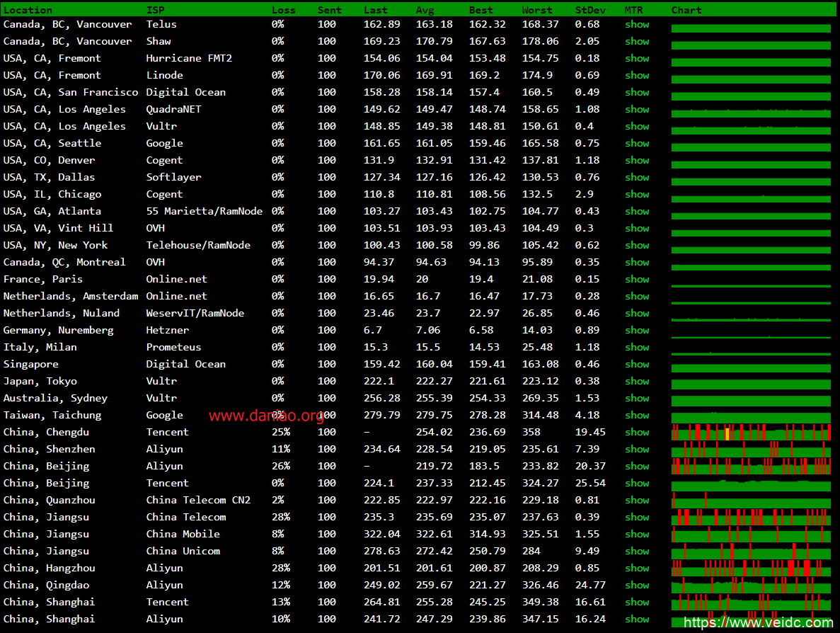The image size is (840, 633).
Task: Click the chart for Aliyun Shenzhen row
Action: (751, 450)
